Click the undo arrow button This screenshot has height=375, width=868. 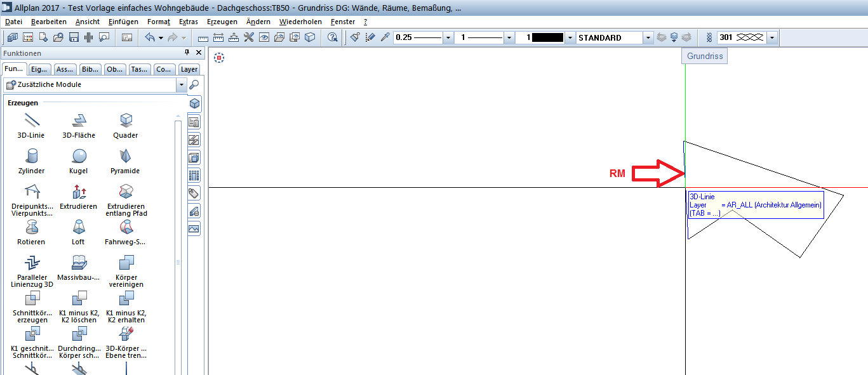150,37
